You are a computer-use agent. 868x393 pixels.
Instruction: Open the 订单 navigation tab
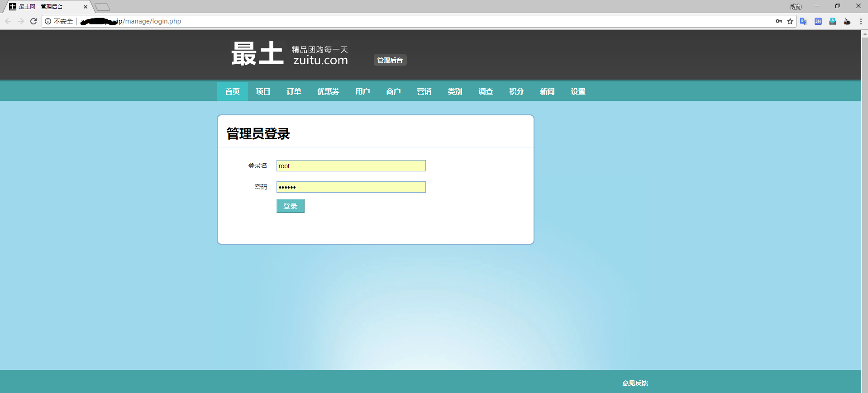coord(294,91)
